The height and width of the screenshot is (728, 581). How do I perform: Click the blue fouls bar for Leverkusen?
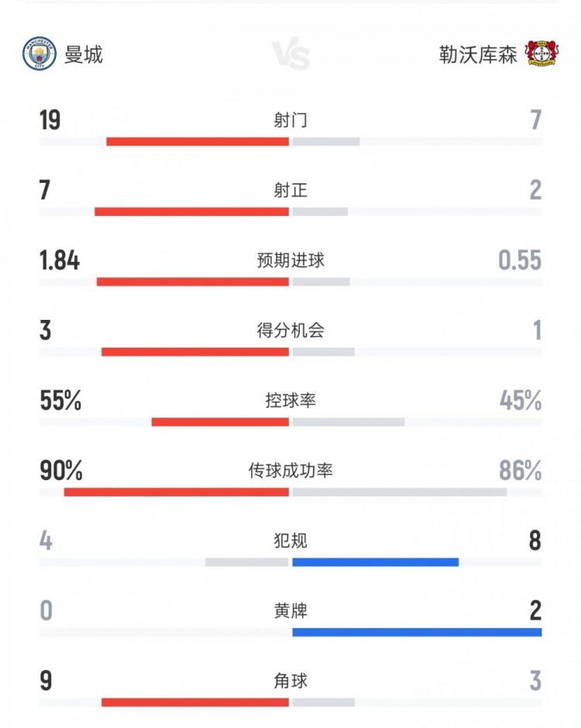coord(376,561)
